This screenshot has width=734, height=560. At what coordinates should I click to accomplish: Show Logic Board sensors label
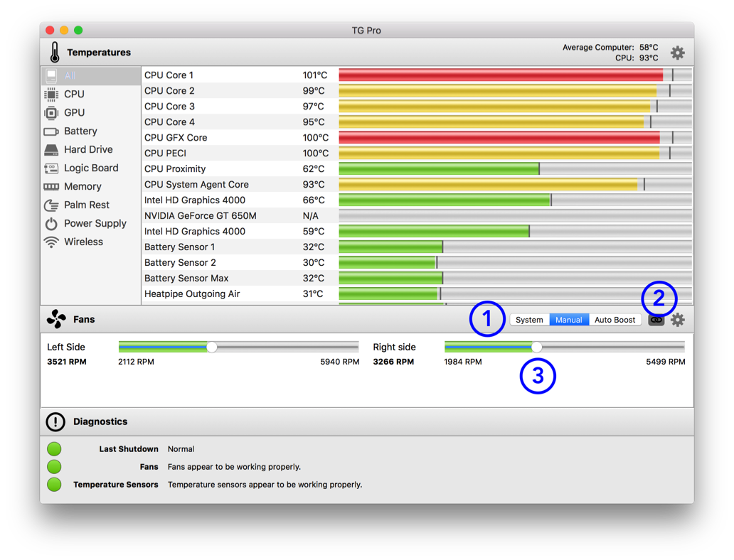pos(91,168)
